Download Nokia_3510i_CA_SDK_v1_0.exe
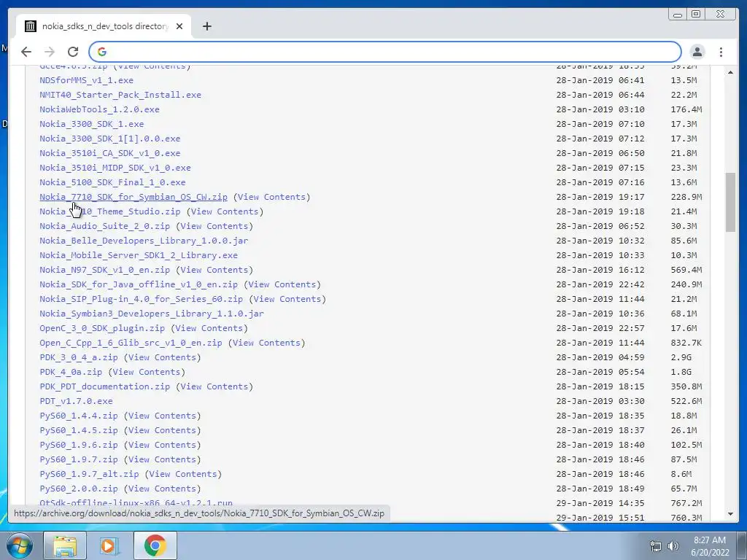 109,153
